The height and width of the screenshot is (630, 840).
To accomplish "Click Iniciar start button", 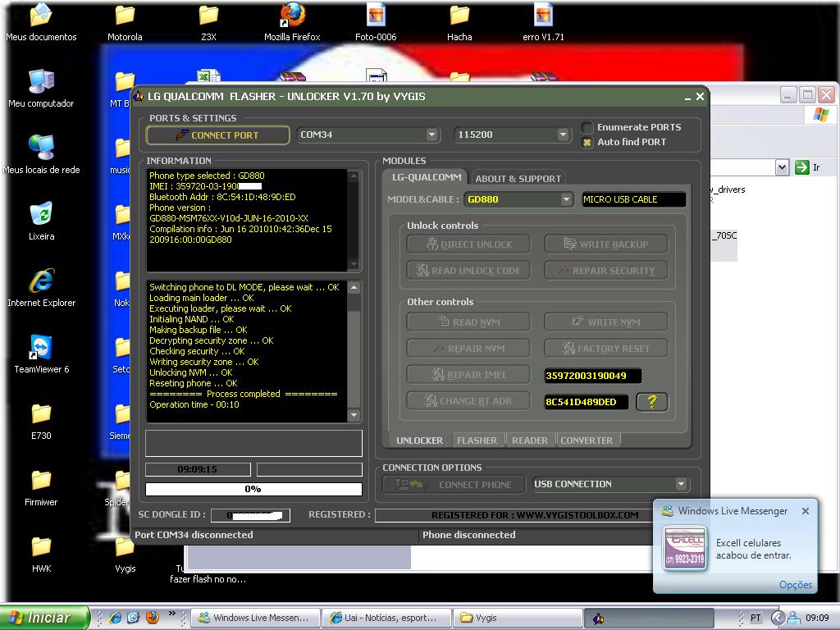I will (44, 618).
